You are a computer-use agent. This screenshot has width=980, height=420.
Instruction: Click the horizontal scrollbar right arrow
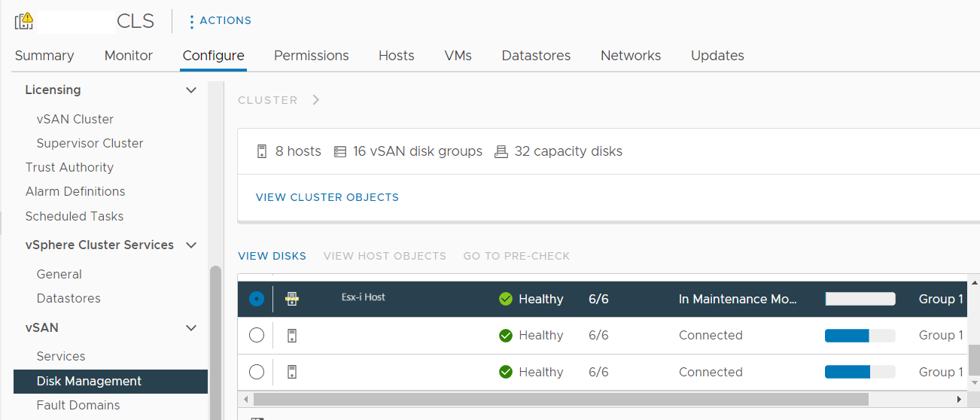coord(959,399)
